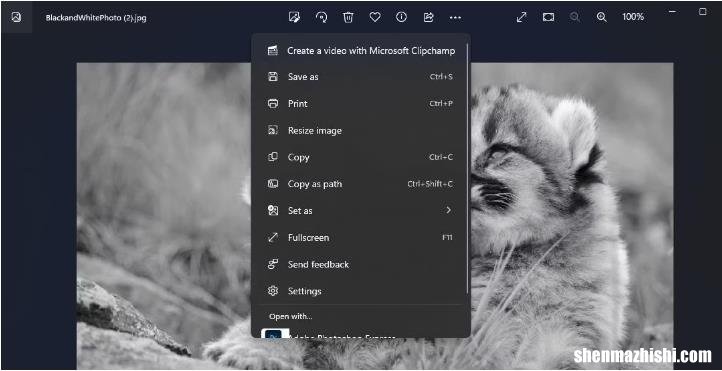Select Print from the menu
This screenshot has height=371, width=722.
[x=361, y=104]
